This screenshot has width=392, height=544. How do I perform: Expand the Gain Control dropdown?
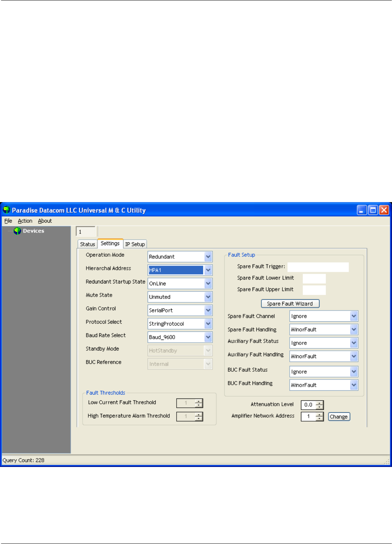tap(208, 310)
